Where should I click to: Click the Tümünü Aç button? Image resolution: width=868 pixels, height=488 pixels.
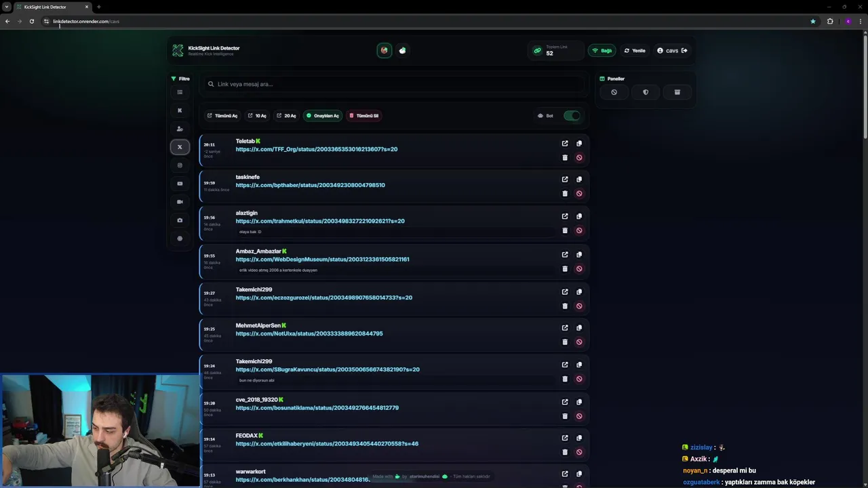[x=222, y=116]
